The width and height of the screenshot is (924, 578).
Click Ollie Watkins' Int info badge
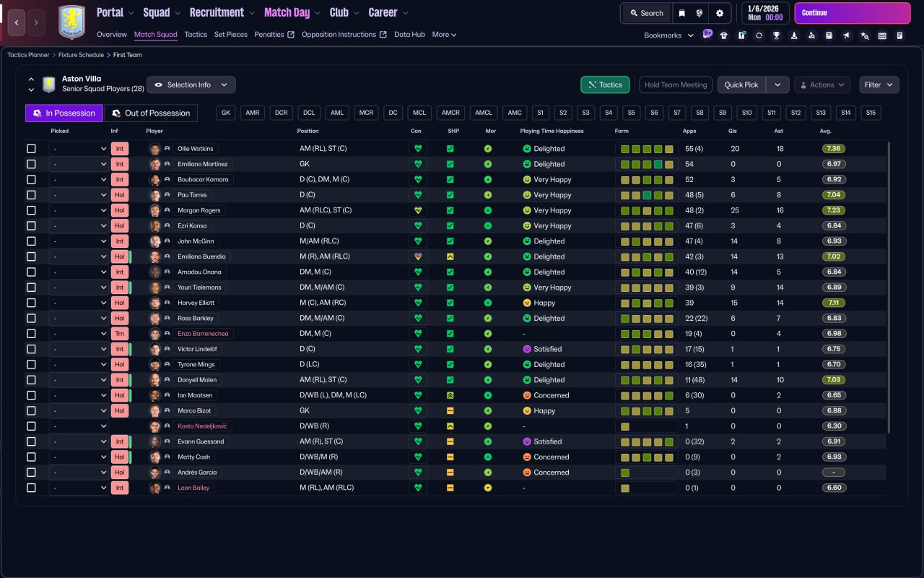[x=120, y=149]
